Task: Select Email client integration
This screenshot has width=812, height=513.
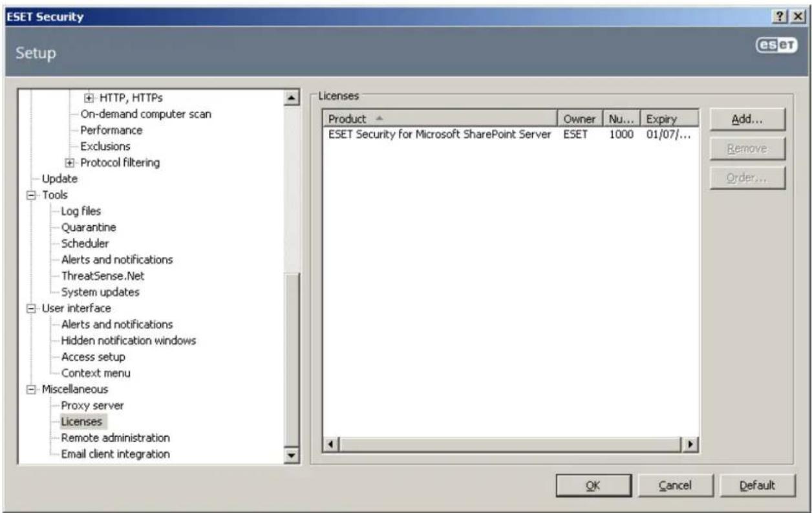Action: (x=116, y=454)
